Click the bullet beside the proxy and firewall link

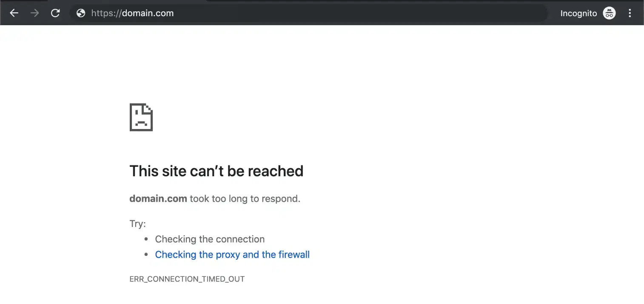[146, 255]
